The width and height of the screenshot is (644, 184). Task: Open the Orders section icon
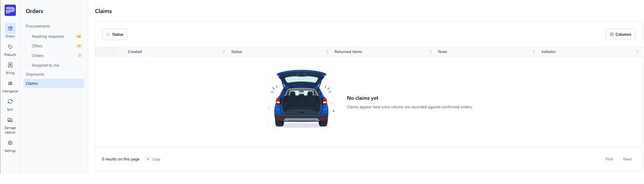(x=10, y=28)
